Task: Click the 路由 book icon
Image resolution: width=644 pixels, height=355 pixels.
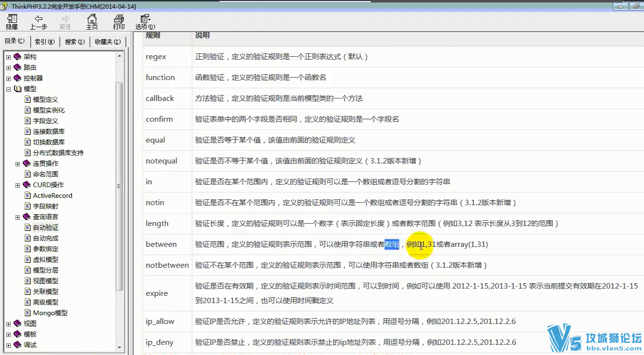Action: click(x=17, y=67)
